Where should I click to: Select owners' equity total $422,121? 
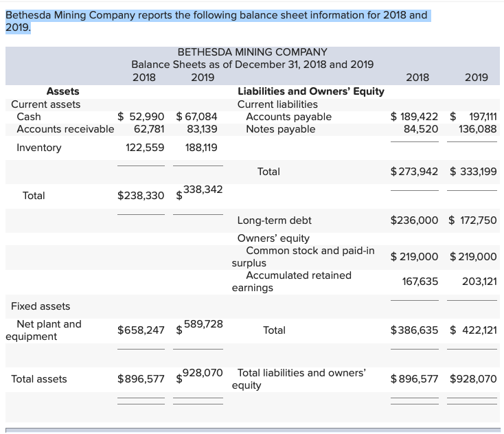[473, 330]
